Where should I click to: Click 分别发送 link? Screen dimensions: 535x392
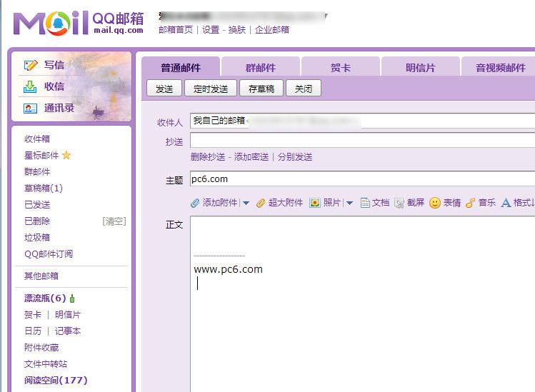[x=295, y=157]
